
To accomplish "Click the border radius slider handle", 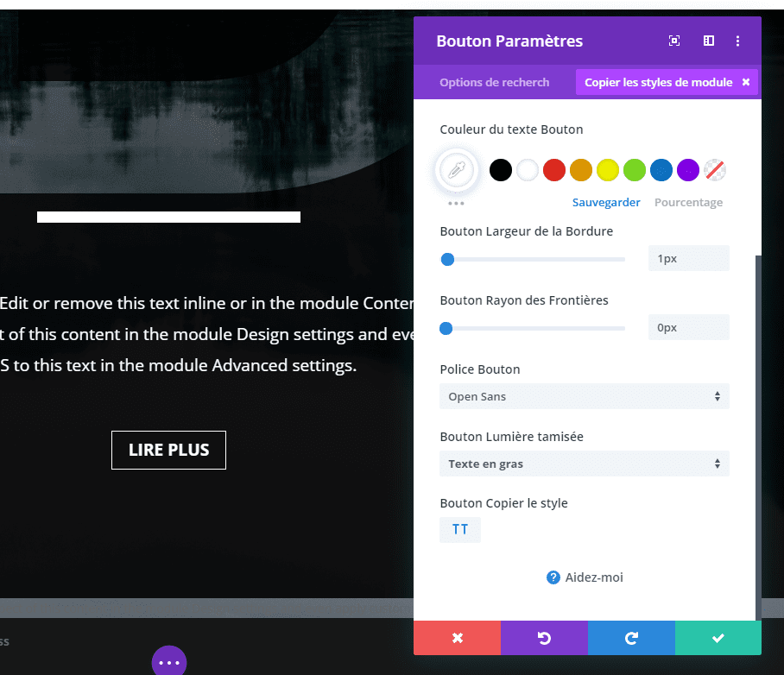I will click(446, 328).
